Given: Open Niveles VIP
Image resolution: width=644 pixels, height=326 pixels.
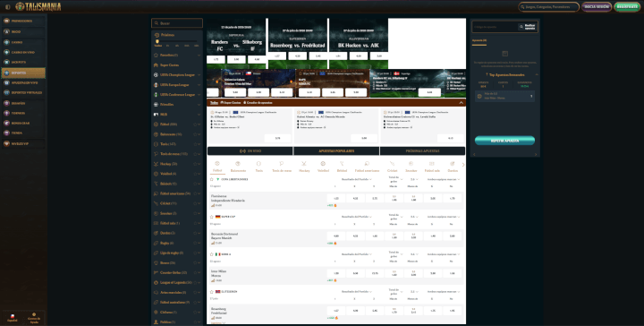Looking at the screenshot, I should tap(23, 144).
